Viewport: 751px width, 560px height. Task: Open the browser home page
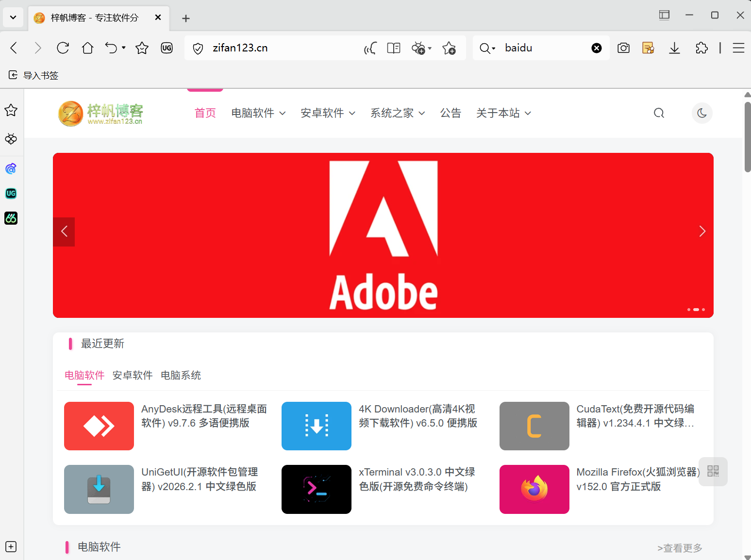(88, 48)
